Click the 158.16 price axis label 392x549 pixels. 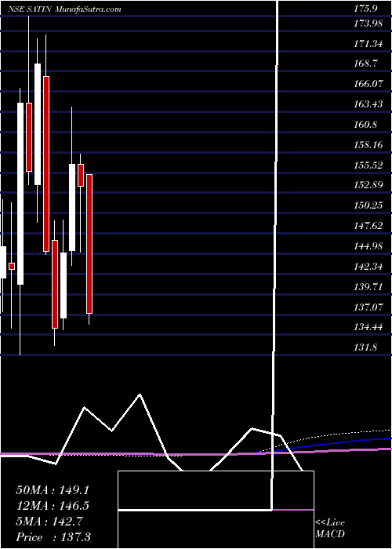point(368,145)
